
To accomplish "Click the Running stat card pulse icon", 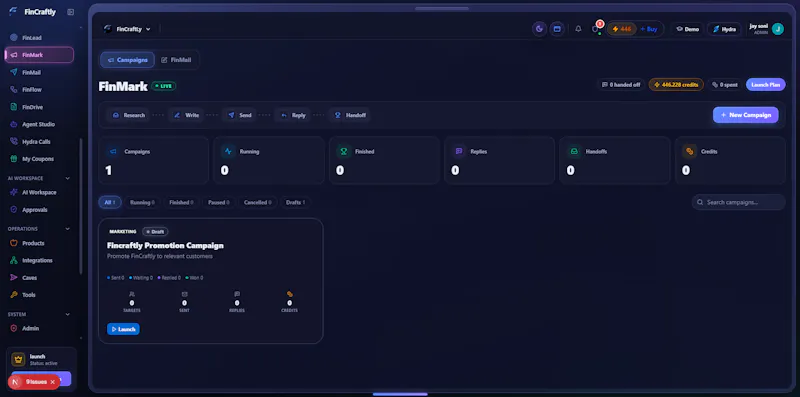I will tap(228, 152).
